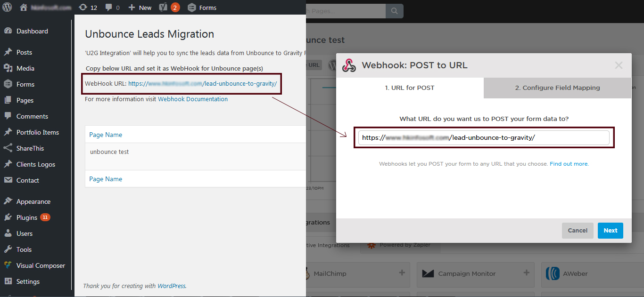Image resolution: width=644 pixels, height=297 pixels.
Task: Click the Pages sidebar icon
Action: coord(8,100)
